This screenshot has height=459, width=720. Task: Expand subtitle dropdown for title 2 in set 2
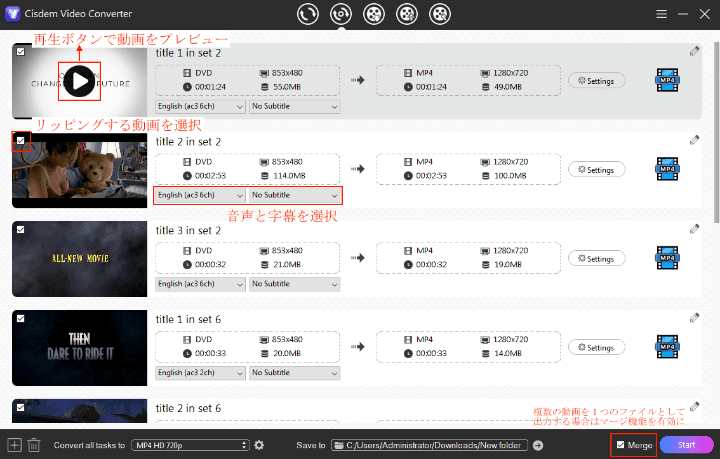[294, 195]
